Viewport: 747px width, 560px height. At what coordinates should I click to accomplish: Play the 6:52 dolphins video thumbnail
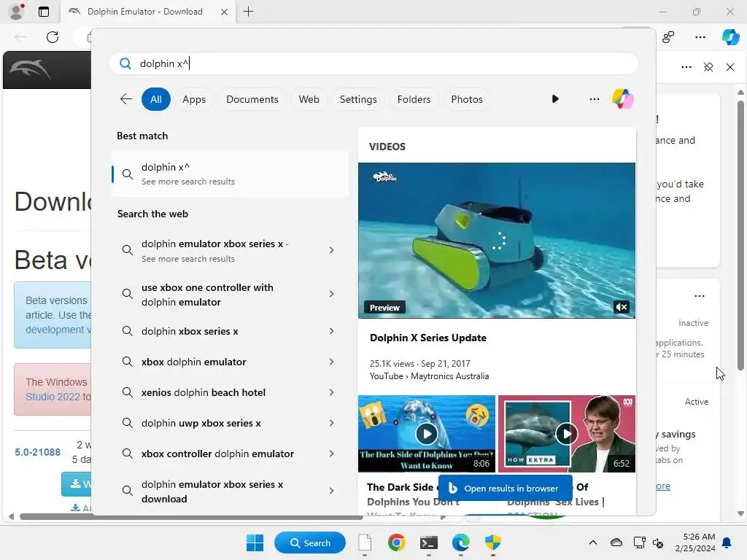point(566,434)
